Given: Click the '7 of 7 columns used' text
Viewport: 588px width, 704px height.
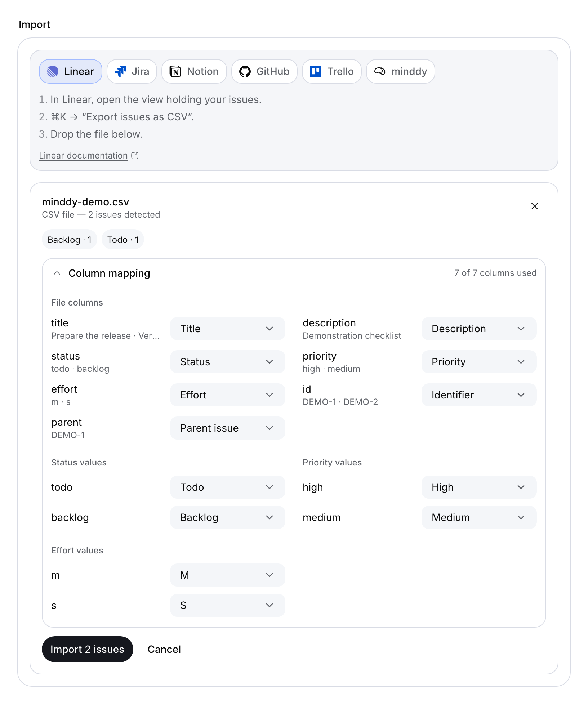Looking at the screenshot, I should coord(495,273).
